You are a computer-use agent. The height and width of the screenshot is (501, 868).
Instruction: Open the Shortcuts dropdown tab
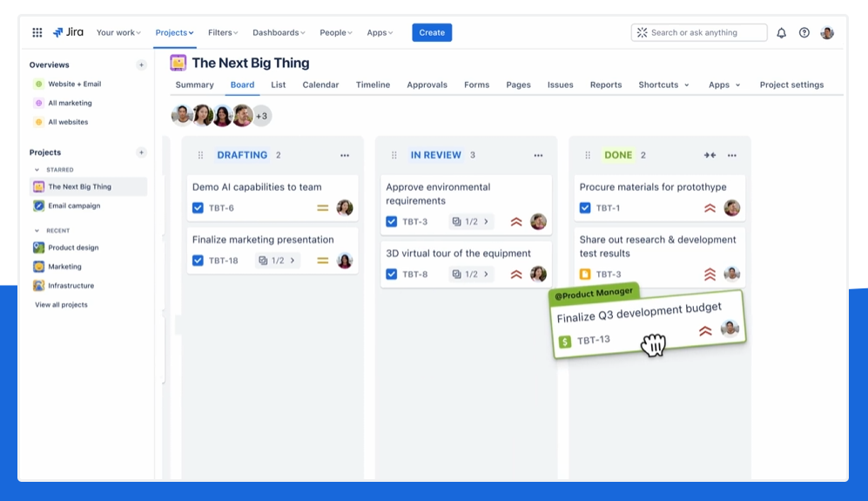[663, 85]
